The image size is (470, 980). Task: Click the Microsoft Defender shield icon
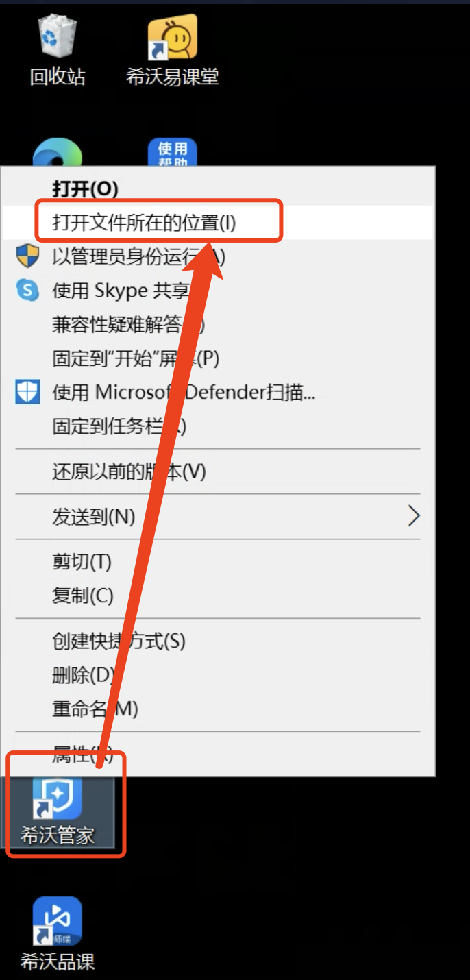click(28, 393)
